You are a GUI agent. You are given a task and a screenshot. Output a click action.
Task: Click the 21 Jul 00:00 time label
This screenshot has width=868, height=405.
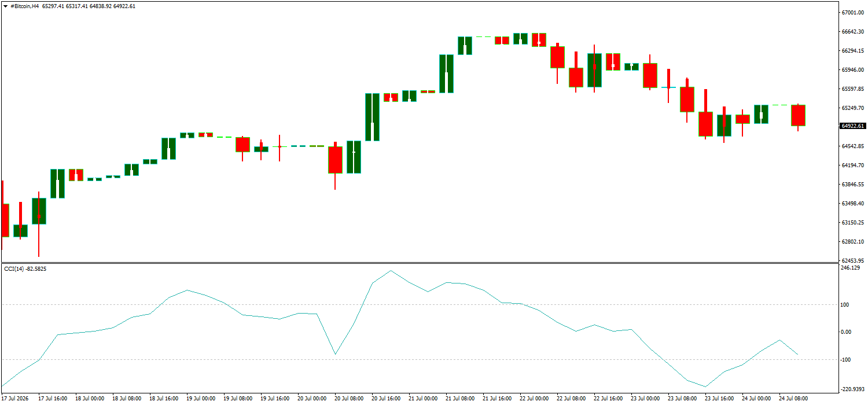tap(423, 399)
